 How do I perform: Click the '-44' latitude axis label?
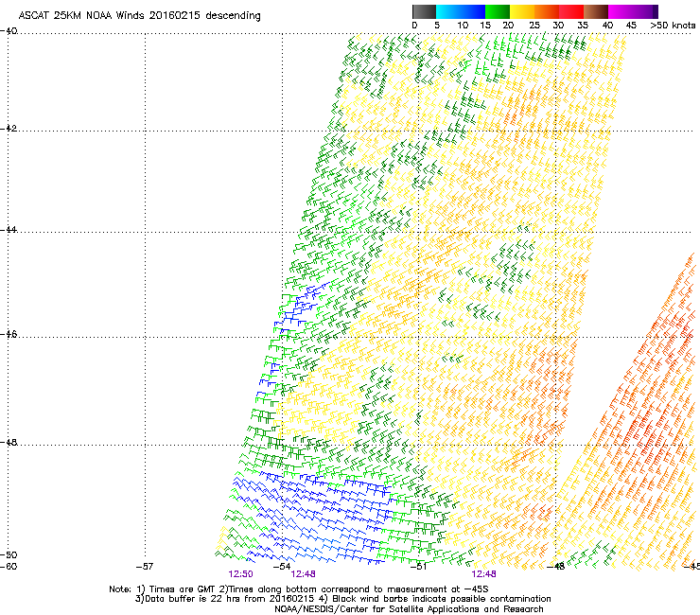point(9,230)
